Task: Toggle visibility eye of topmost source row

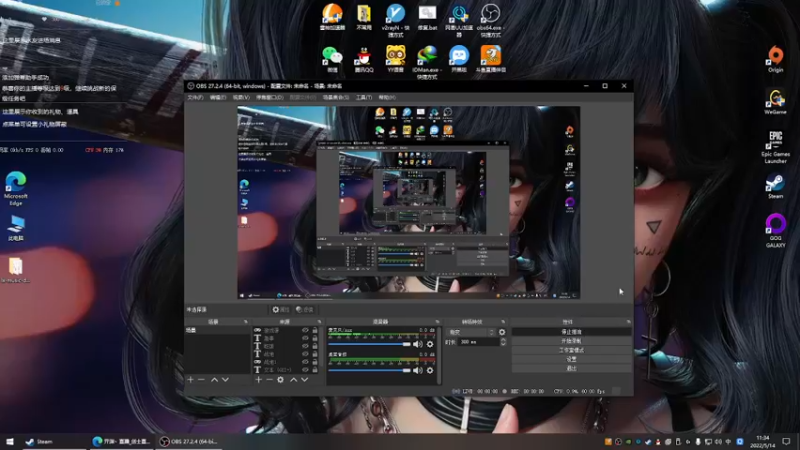Action: pyautogui.click(x=305, y=331)
